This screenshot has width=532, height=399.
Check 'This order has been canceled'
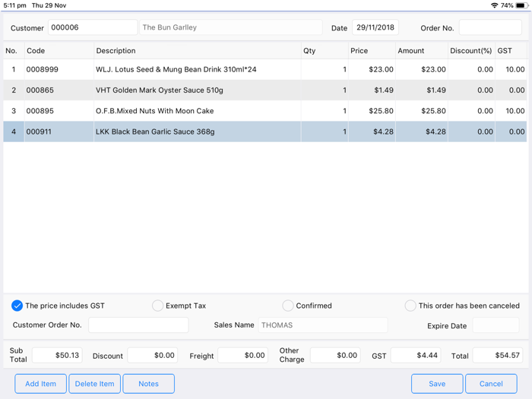[x=410, y=306]
